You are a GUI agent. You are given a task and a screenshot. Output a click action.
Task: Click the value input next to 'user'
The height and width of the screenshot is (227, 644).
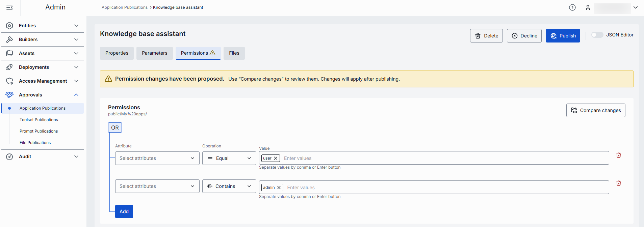point(439,158)
